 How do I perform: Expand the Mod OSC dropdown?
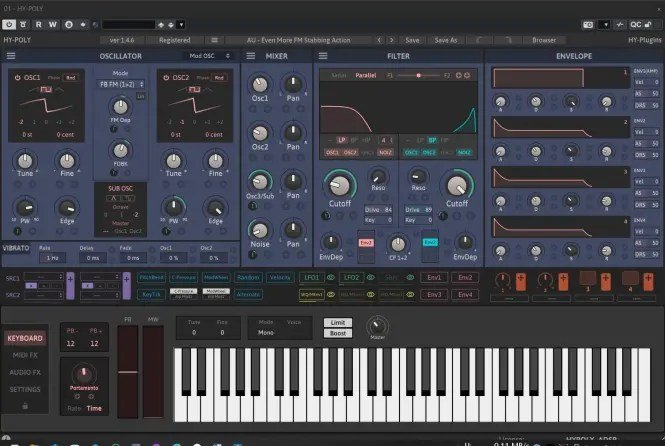click(209, 56)
